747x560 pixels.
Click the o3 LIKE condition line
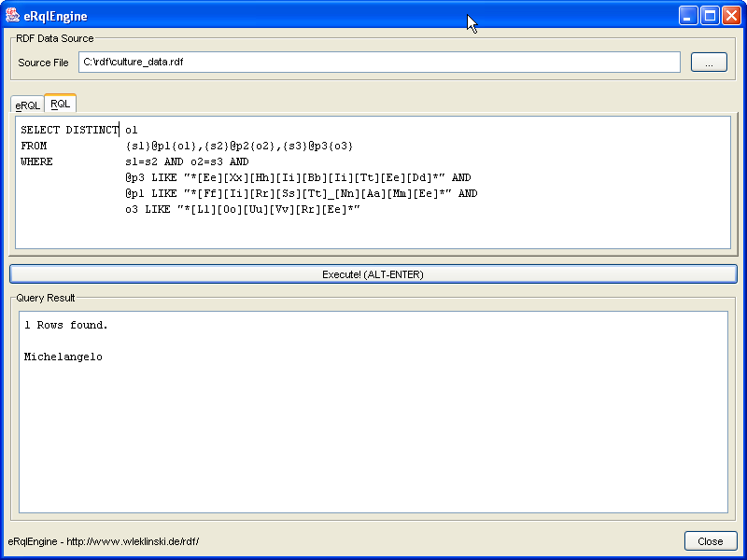(243, 209)
